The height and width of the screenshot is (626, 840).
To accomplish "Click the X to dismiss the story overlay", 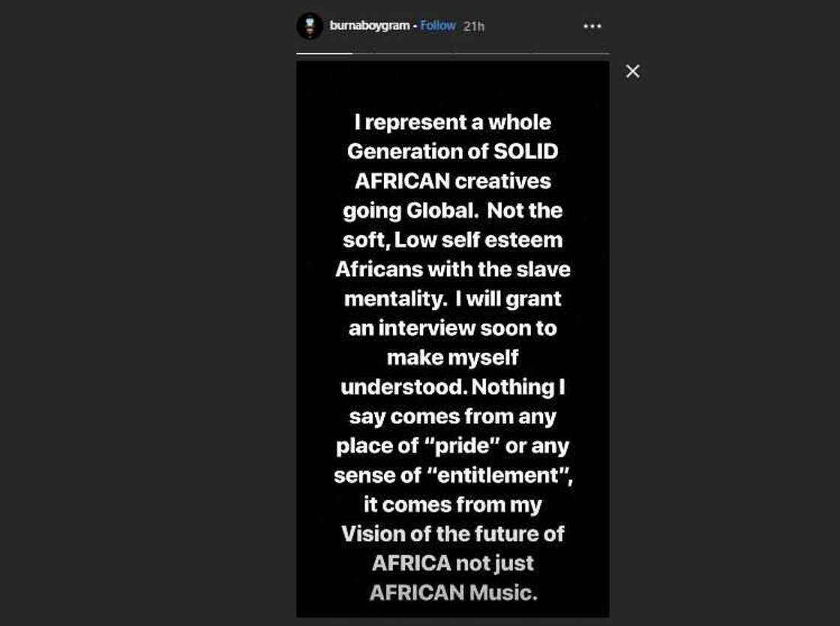I will 632,71.
